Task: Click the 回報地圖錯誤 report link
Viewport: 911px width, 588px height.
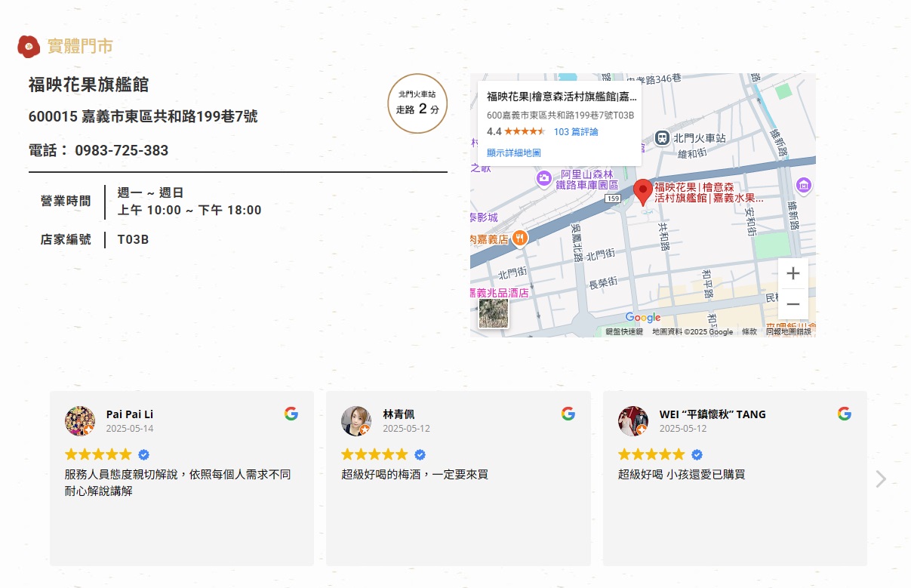Action: pyautogui.click(x=788, y=332)
